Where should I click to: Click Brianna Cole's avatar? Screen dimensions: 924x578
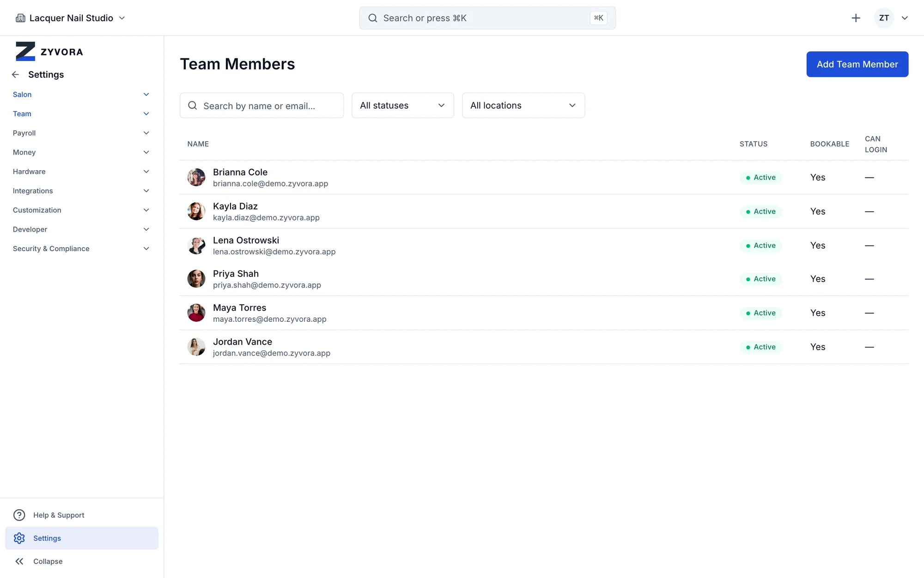(196, 178)
